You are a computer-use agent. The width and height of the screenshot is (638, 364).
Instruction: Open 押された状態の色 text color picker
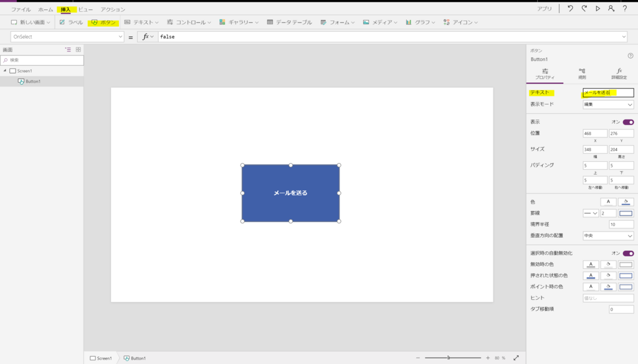pyautogui.click(x=591, y=276)
